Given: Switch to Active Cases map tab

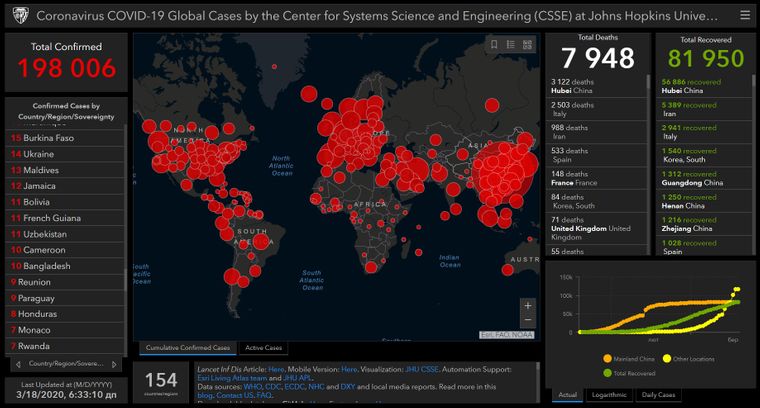Looking at the screenshot, I should (x=264, y=348).
